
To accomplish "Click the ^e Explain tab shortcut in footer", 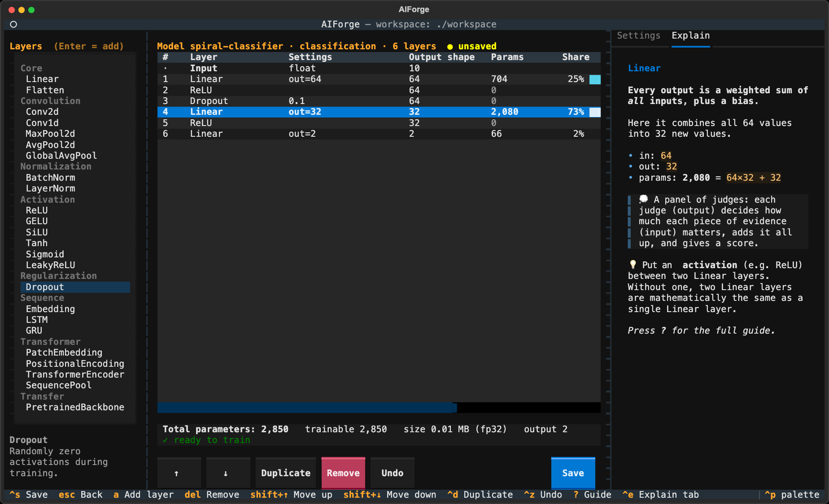I will [660, 495].
